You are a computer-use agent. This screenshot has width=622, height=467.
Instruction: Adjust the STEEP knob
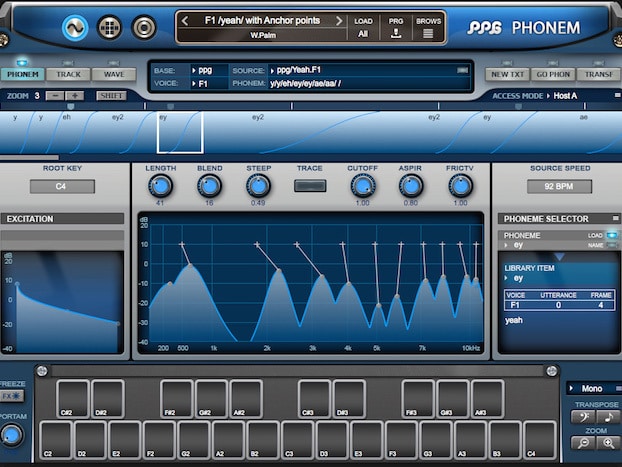pyautogui.click(x=258, y=186)
